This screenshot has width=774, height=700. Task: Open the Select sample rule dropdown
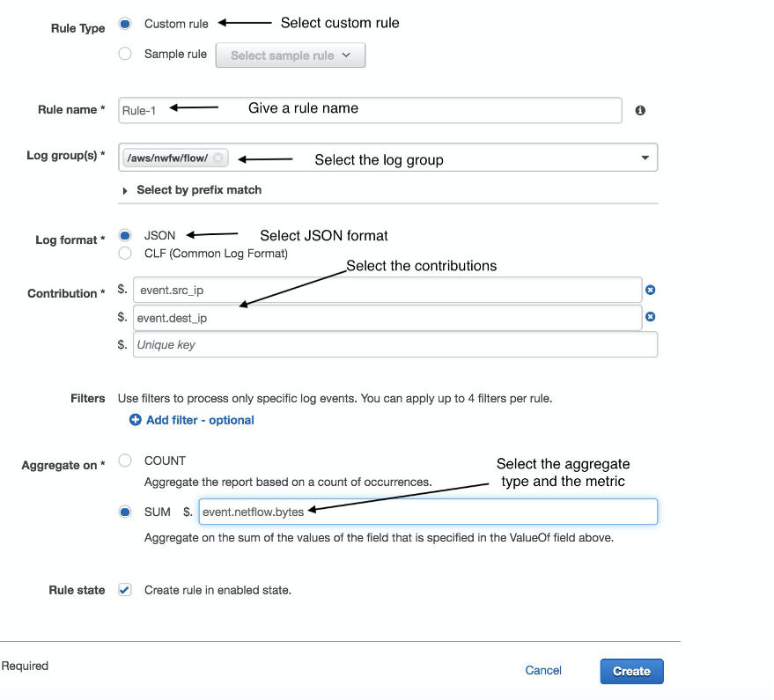tap(291, 55)
